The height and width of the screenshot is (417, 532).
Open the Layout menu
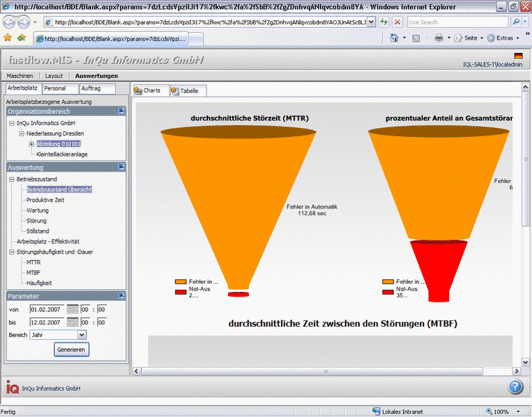pos(54,76)
